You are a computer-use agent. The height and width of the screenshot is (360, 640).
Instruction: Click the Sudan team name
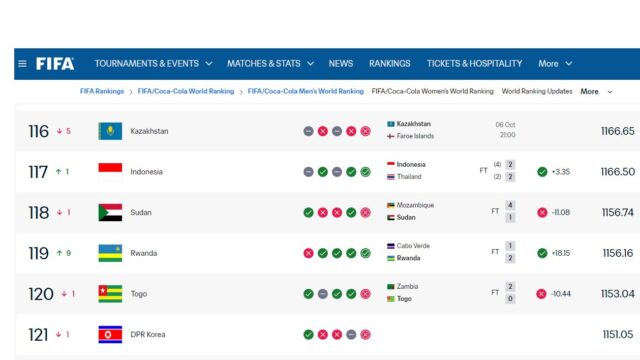pos(141,212)
